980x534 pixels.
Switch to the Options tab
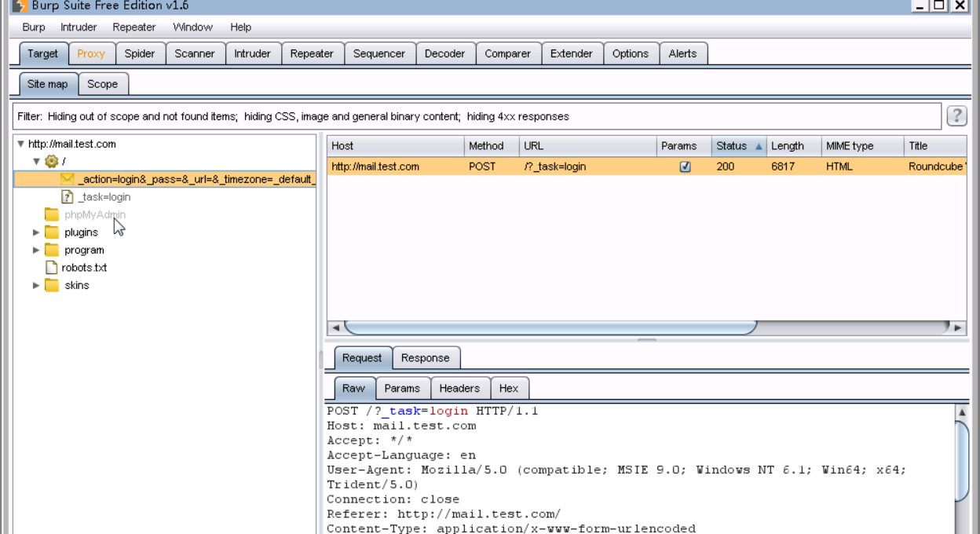point(631,53)
